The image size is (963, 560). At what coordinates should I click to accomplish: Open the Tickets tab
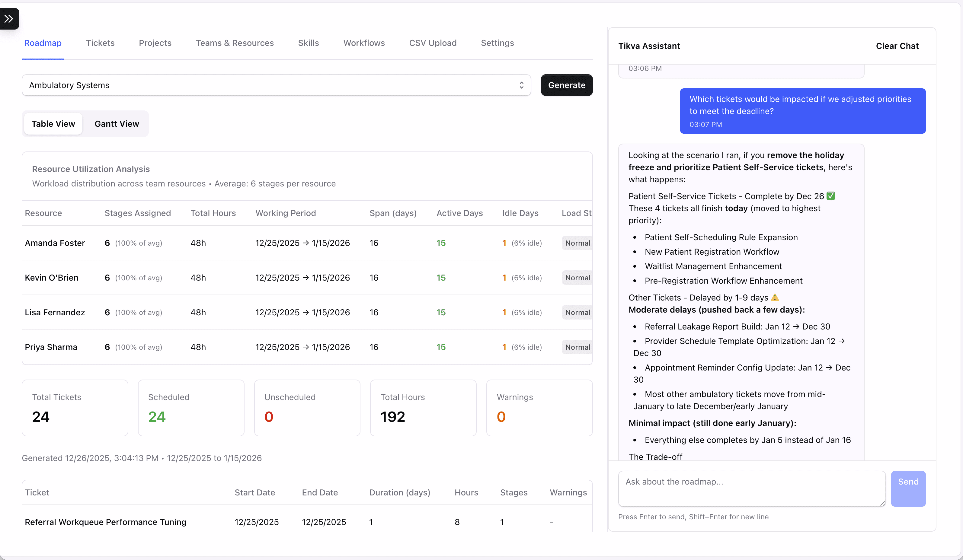click(x=100, y=43)
